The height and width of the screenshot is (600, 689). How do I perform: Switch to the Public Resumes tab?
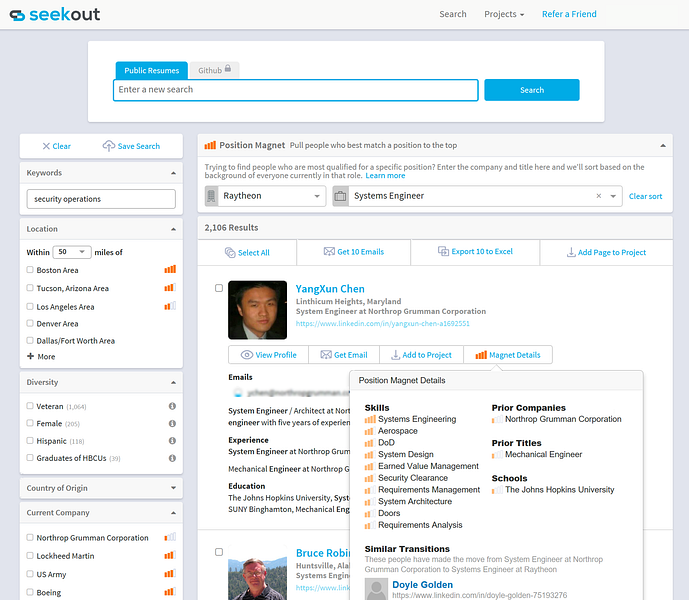(152, 70)
